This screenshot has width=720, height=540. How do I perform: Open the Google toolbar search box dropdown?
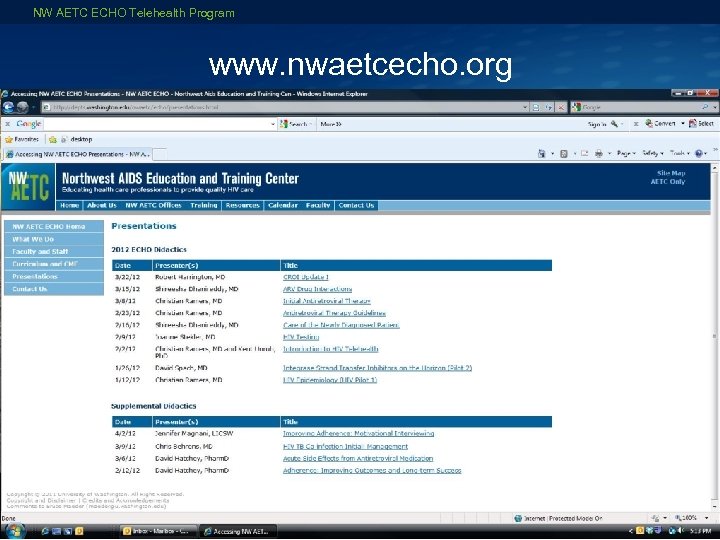coord(273,124)
